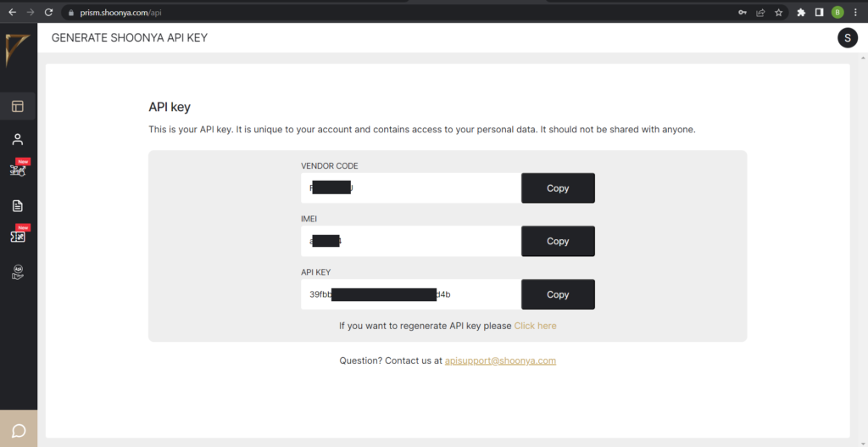The image size is (868, 447).
Task: Open the apisupport@shoonya.com email link
Action: click(500, 360)
